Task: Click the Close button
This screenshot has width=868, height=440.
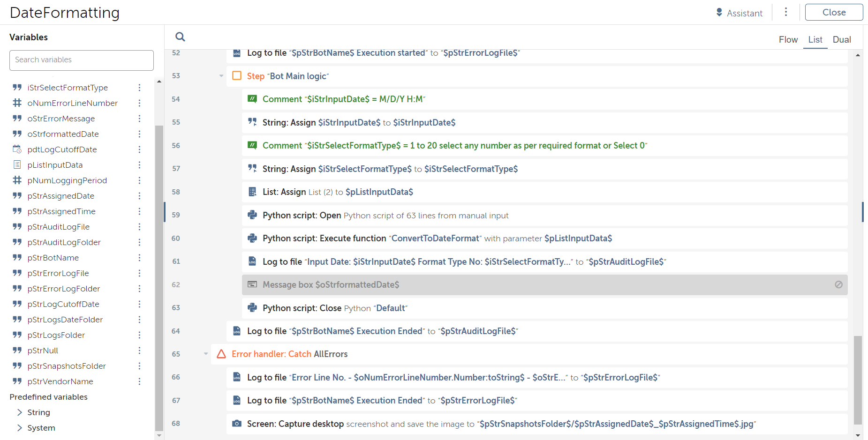Action: (x=834, y=13)
